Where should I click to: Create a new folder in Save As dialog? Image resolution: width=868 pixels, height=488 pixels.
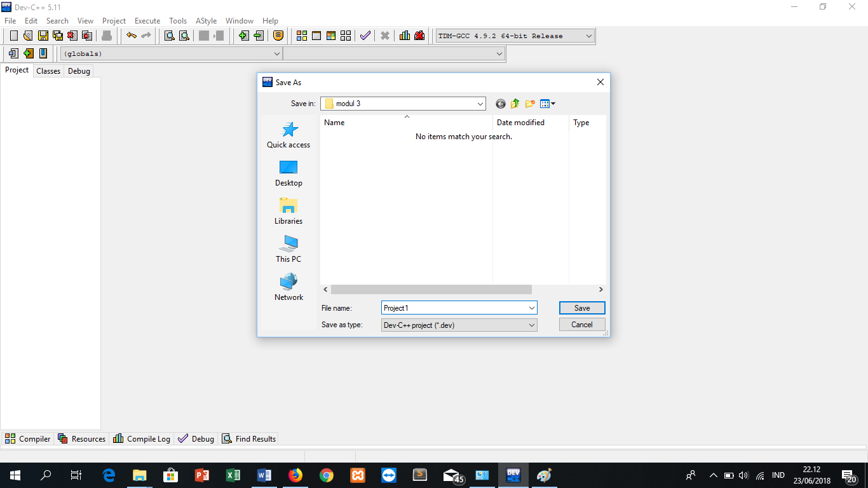tap(530, 104)
